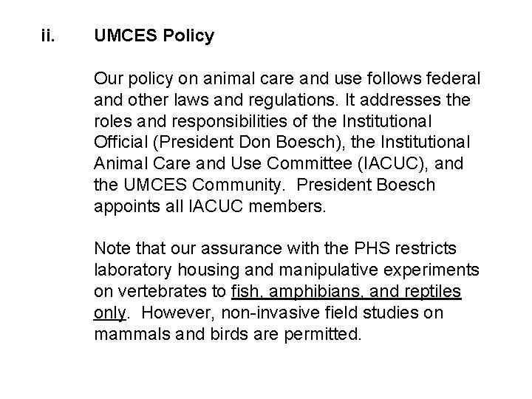The width and height of the screenshot is (532, 399).
Task: Click the "UMCES Policy" heading
Action: (x=154, y=36)
